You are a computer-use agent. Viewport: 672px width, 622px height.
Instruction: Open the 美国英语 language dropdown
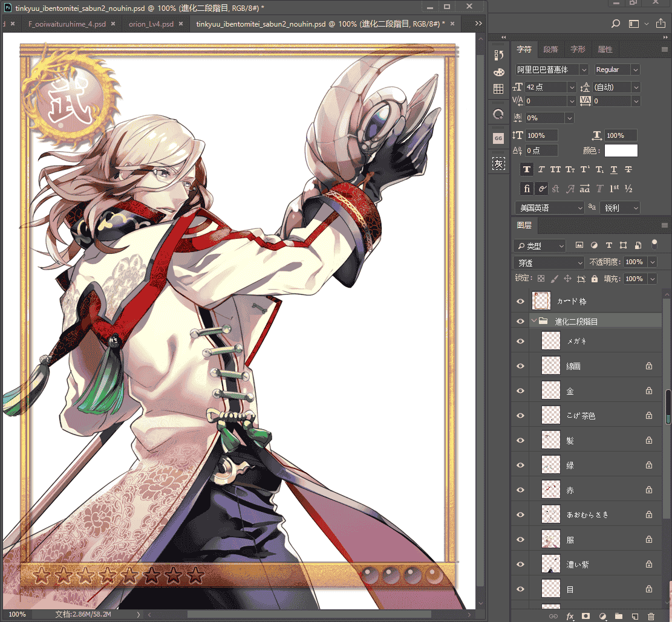click(549, 208)
